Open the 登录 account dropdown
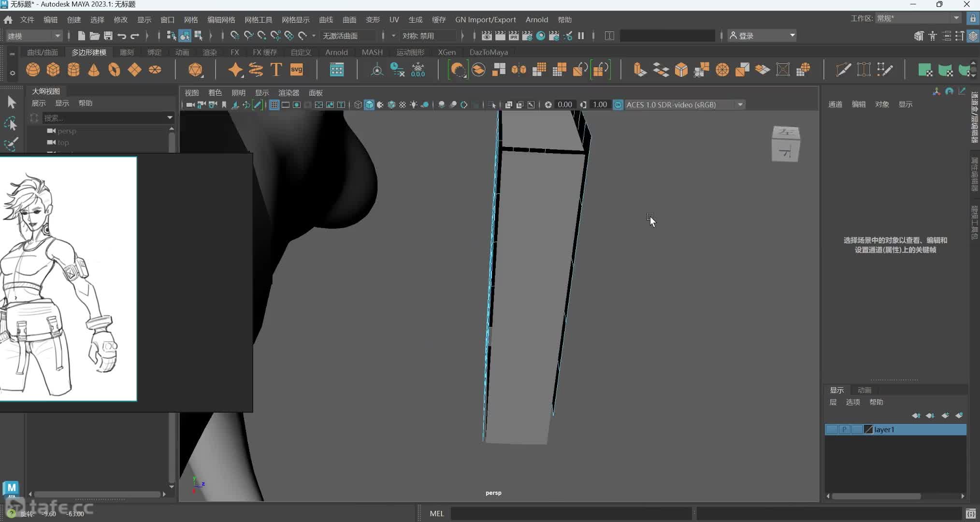Viewport: 980px width, 522px height. click(762, 36)
